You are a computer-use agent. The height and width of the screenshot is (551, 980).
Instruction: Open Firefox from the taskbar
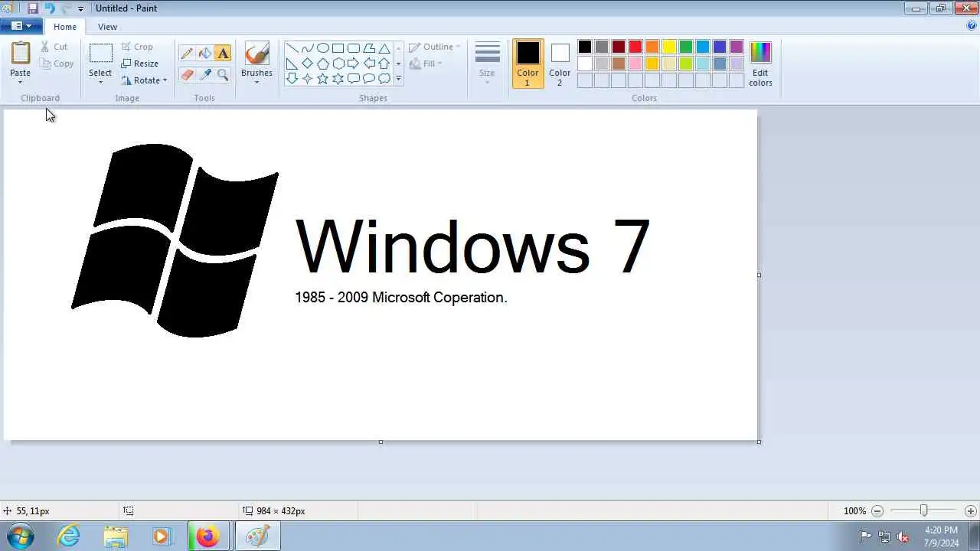[x=207, y=536]
